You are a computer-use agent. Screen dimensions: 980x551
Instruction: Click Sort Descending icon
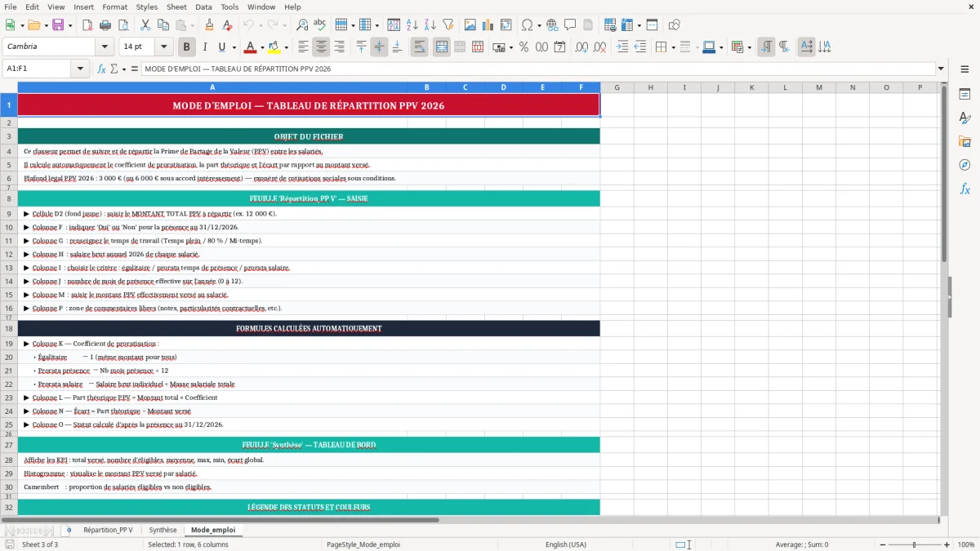430,25
